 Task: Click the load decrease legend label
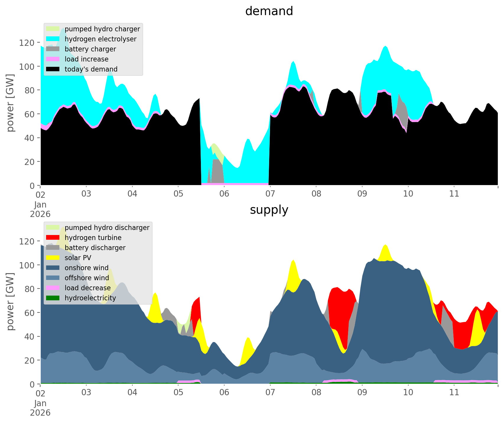point(87,288)
